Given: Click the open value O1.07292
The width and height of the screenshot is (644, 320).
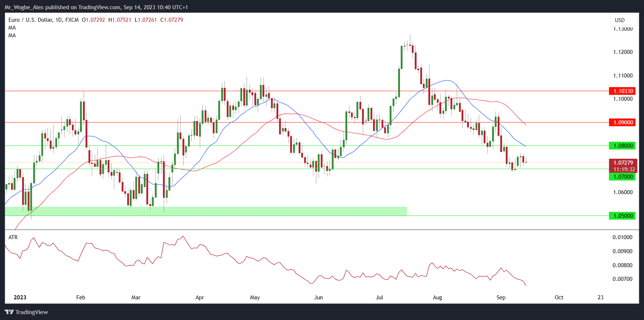Looking at the screenshot, I should click(x=93, y=20).
